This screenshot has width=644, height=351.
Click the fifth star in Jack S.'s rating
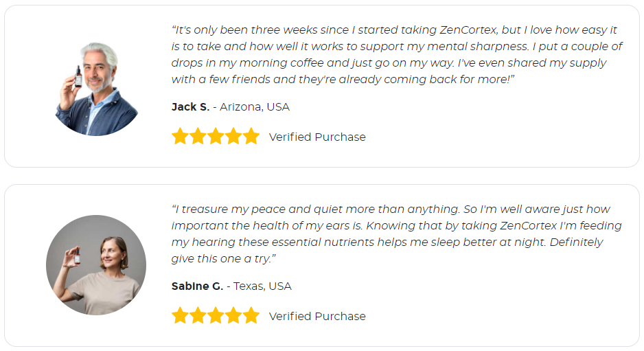coord(251,137)
